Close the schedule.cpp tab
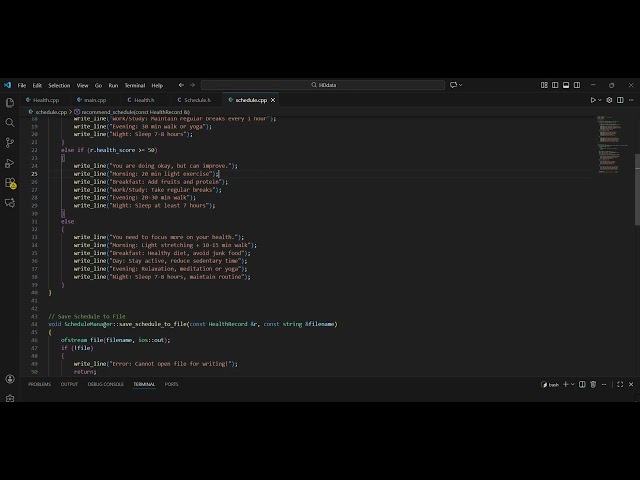 (x=273, y=100)
